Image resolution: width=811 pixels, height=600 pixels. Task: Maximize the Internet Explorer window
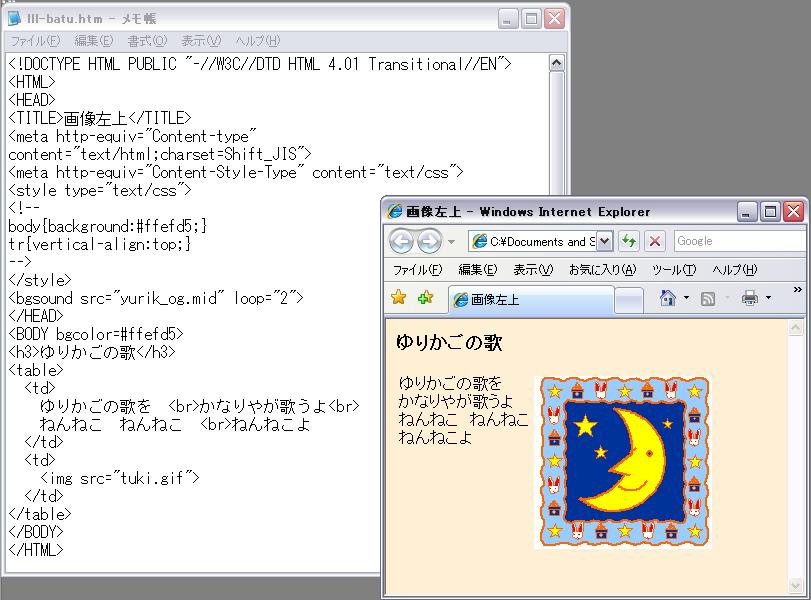[x=770, y=212]
